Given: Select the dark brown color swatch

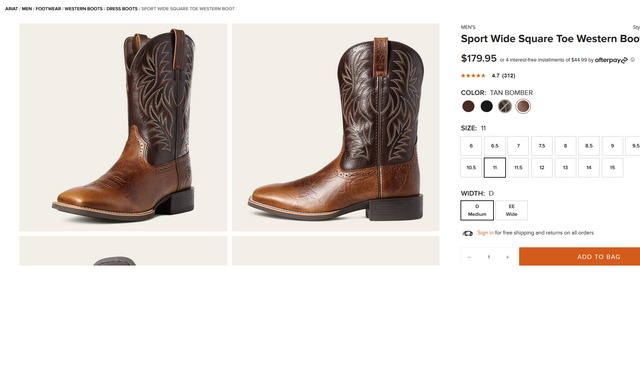Looking at the screenshot, I should click(468, 106).
